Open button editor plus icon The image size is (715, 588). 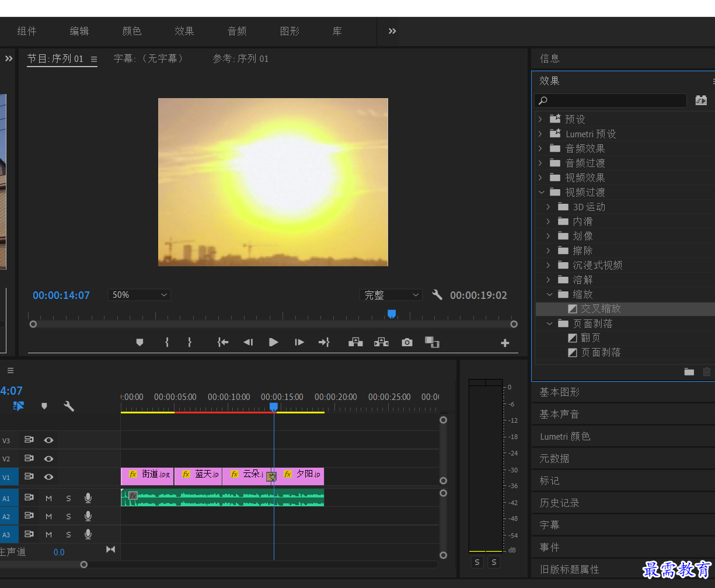pos(505,343)
